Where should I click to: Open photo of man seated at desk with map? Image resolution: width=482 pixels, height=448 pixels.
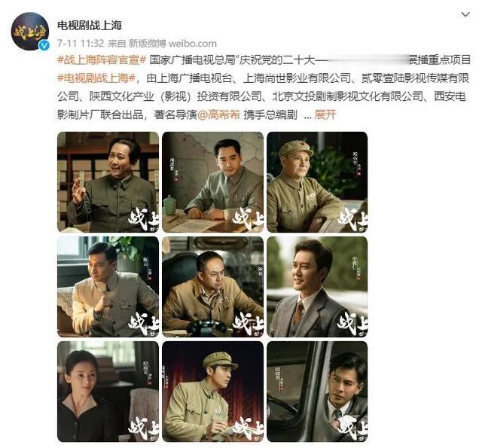(212, 182)
